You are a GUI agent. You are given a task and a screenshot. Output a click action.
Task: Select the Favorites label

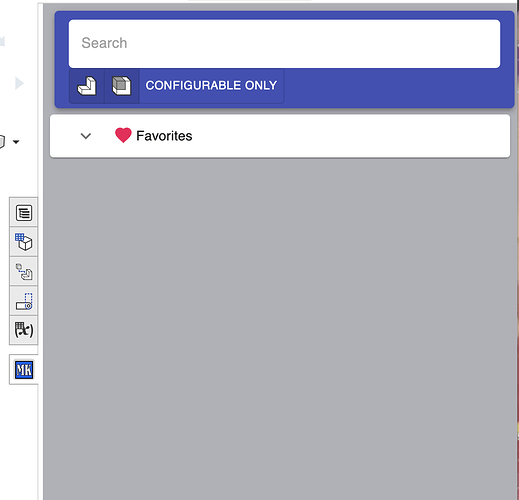(164, 136)
